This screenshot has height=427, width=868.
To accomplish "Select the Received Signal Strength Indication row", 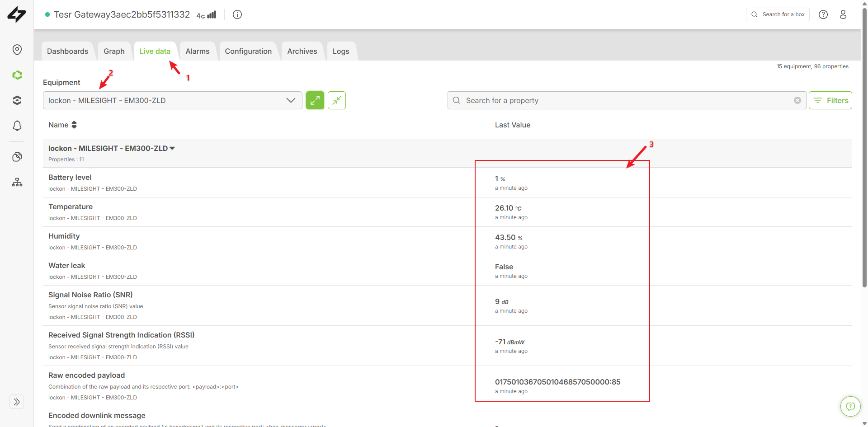I will [448, 346].
